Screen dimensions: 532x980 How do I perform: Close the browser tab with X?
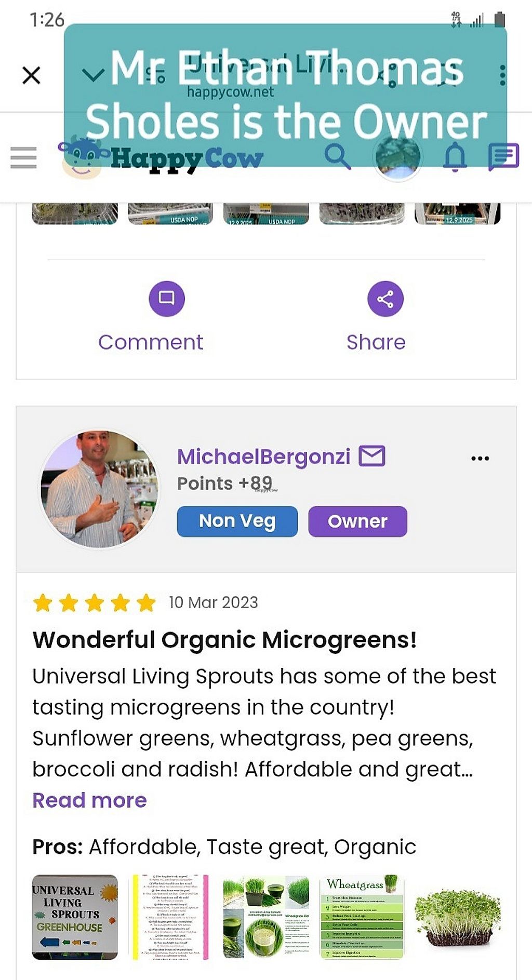[31, 75]
